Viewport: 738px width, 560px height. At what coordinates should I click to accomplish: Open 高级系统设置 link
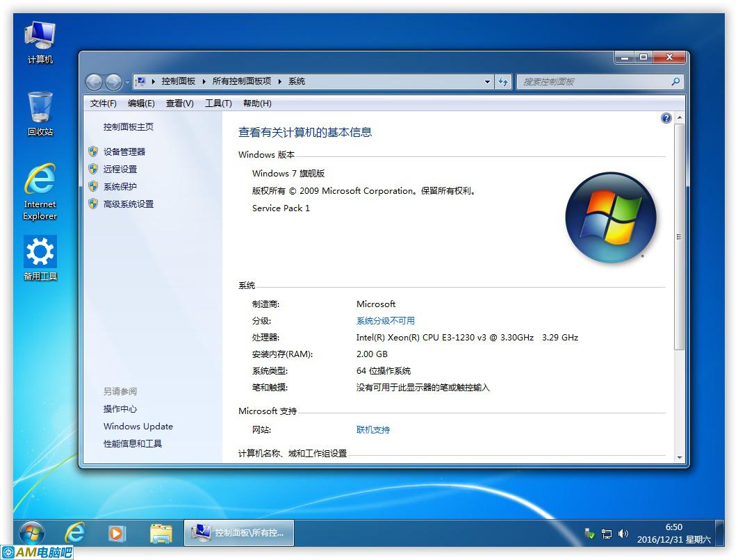tap(129, 204)
